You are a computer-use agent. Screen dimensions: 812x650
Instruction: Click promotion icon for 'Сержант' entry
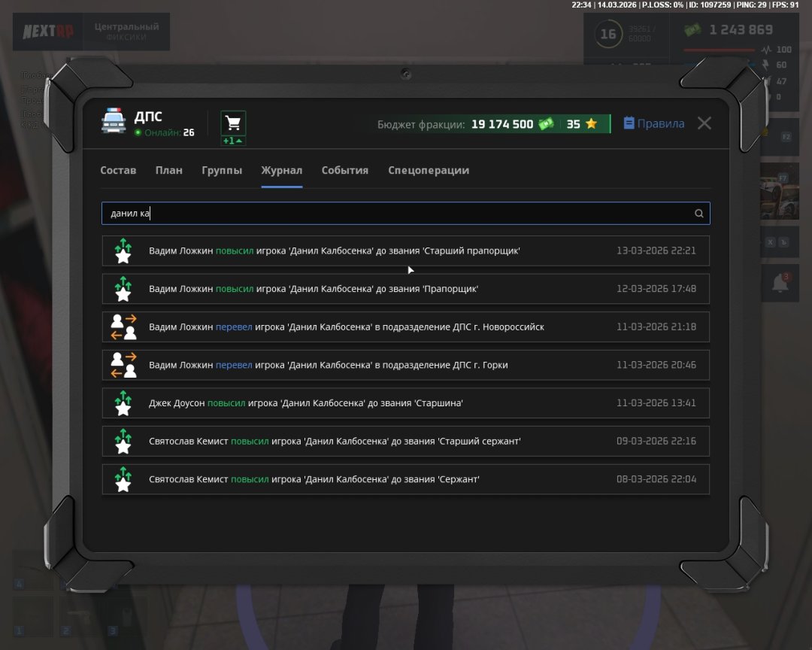tap(123, 479)
